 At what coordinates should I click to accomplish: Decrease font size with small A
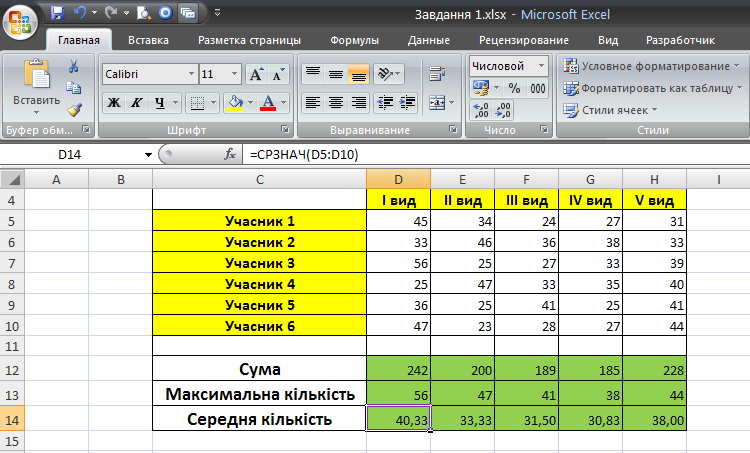click(x=278, y=75)
